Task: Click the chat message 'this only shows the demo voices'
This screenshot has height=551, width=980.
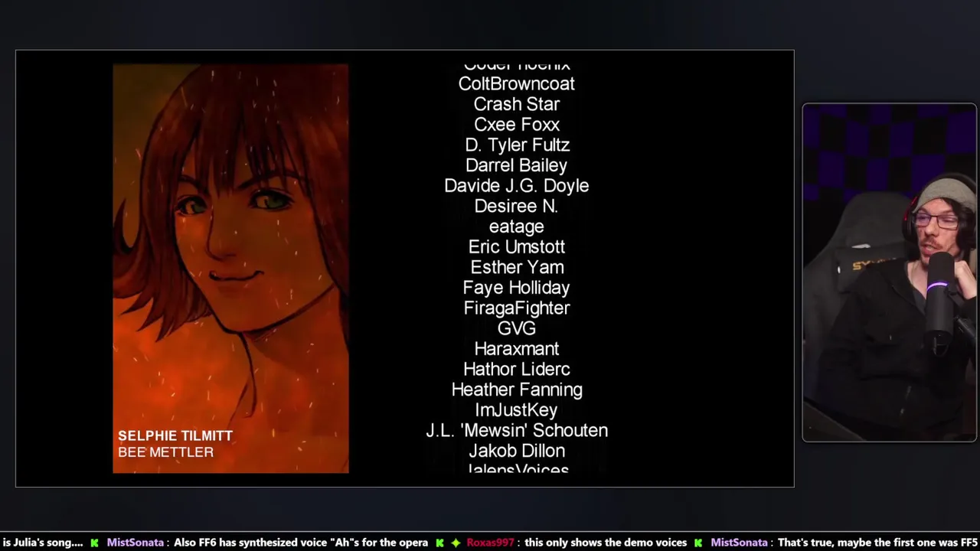Action: coord(606,543)
